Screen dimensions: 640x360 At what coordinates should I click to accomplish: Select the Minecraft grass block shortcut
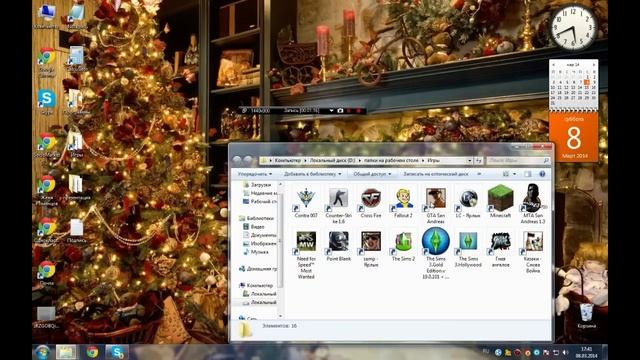pos(500,201)
